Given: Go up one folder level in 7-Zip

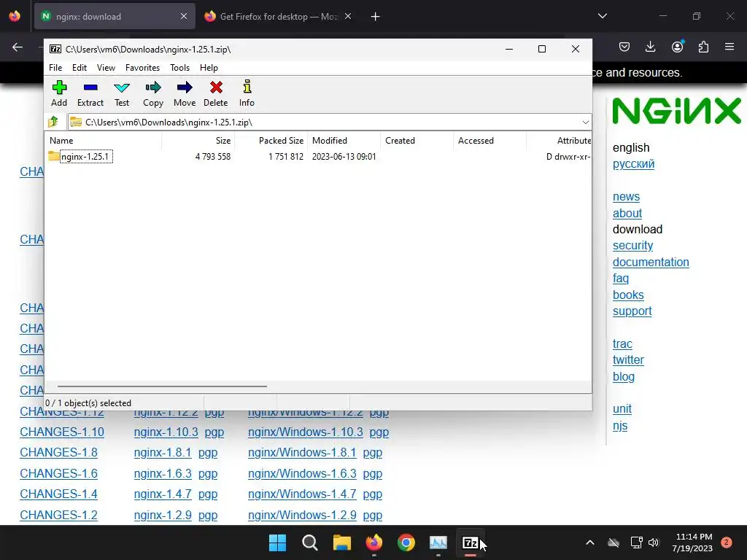Looking at the screenshot, I should tap(53, 122).
